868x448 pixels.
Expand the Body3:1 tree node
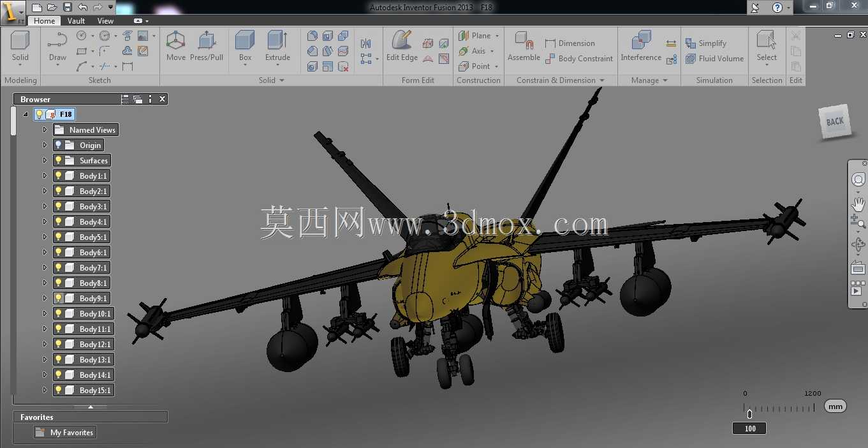click(45, 206)
